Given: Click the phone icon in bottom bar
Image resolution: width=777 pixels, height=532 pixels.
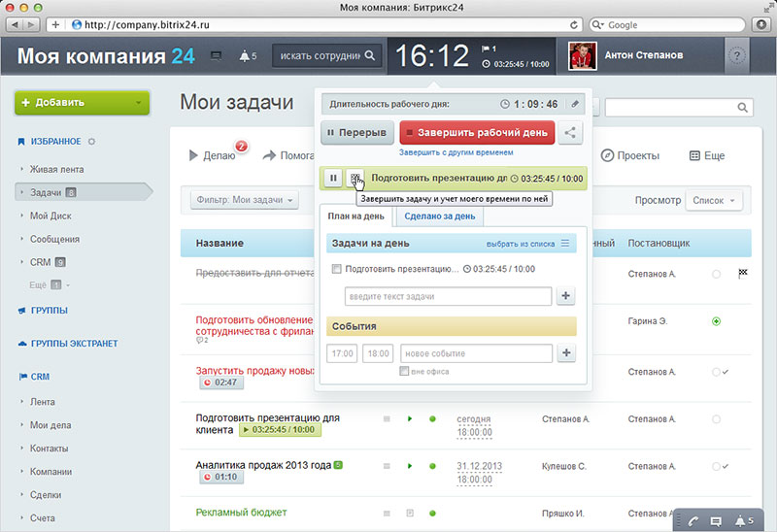Looking at the screenshot, I should click(693, 521).
